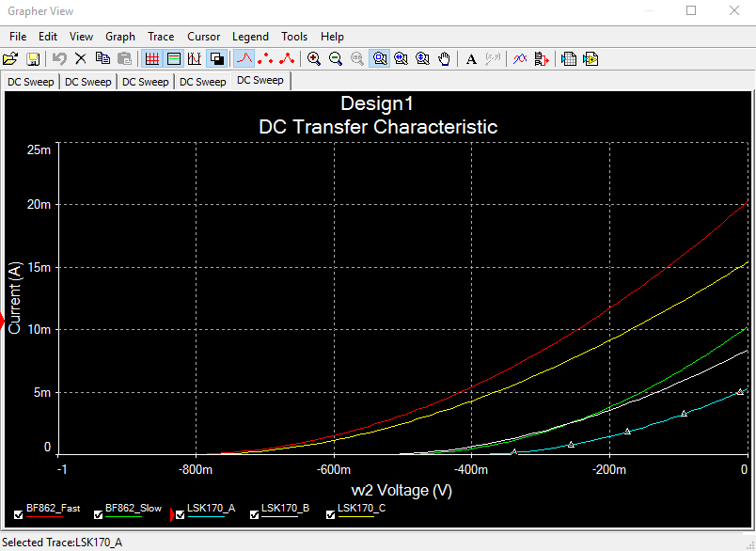Click the 'Design1' title text
Image resolution: width=756 pixels, height=551 pixels.
pos(377,103)
